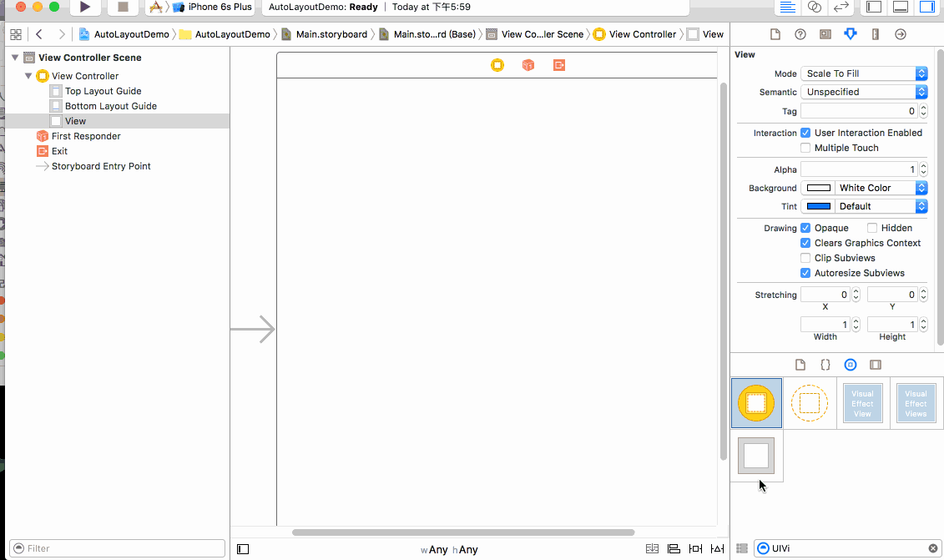Image resolution: width=944 pixels, height=560 pixels.
Task: Show the code snippet library
Action: tap(825, 365)
